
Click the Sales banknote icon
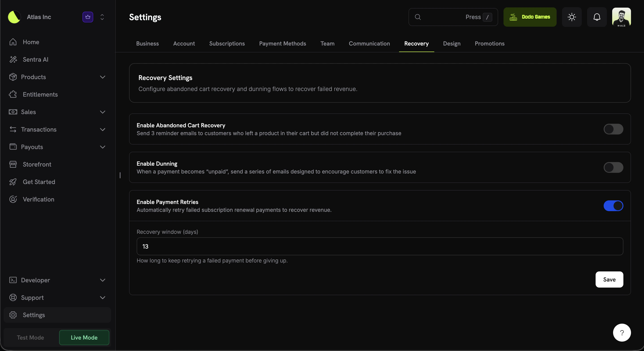click(13, 112)
